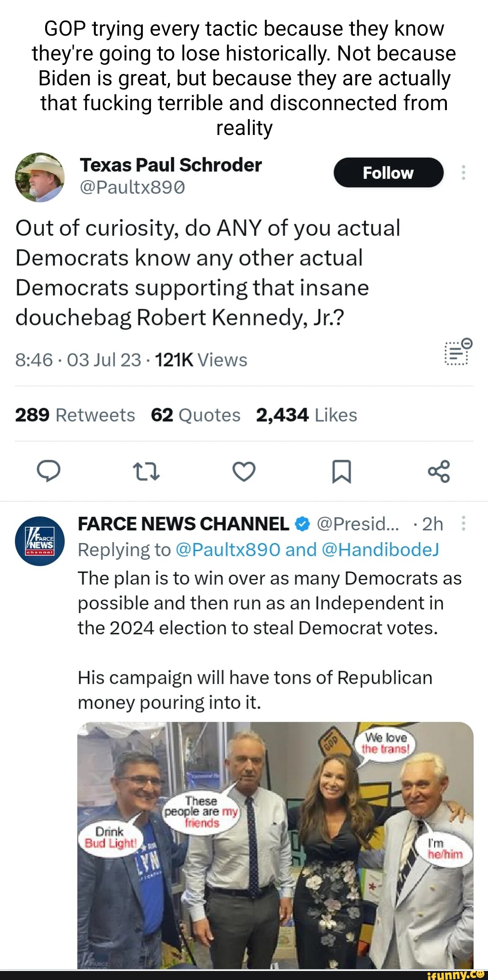This screenshot has width=488, height=980.
Task: Open the attached photo in the reply
Action: tap(275, 844)
